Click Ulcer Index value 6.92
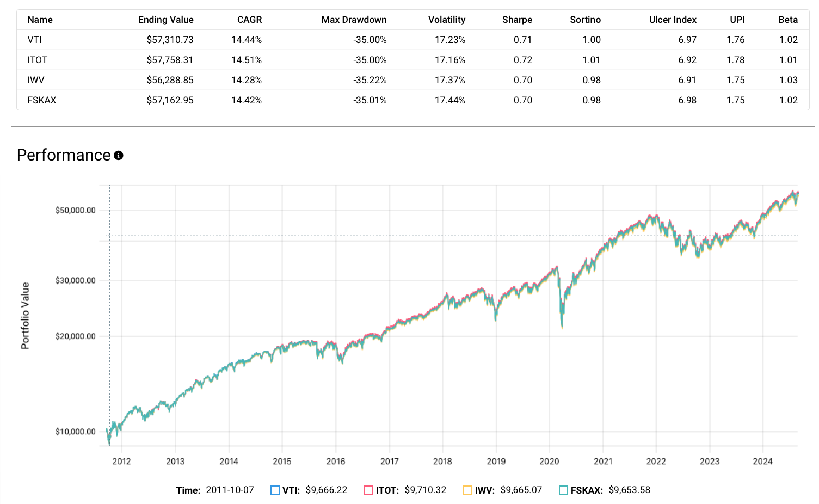Image resolution: width=819 pixels, height=504 pixels. click(687, 60)
